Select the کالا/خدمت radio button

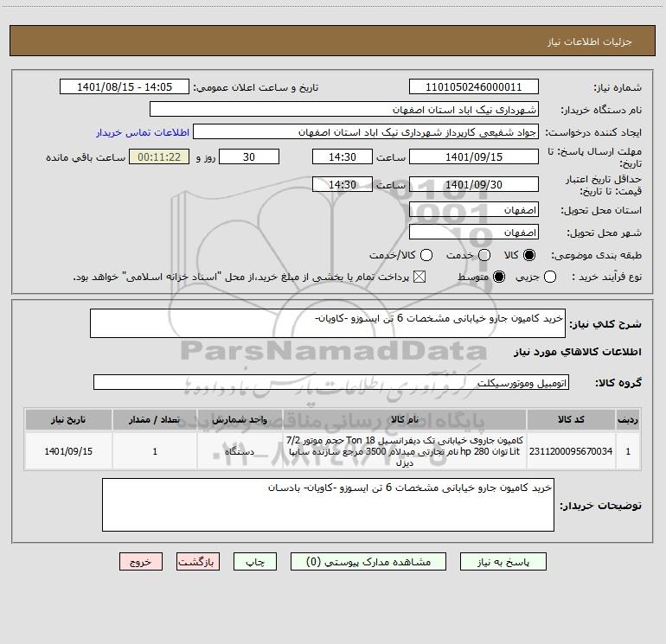coord(426,255)
